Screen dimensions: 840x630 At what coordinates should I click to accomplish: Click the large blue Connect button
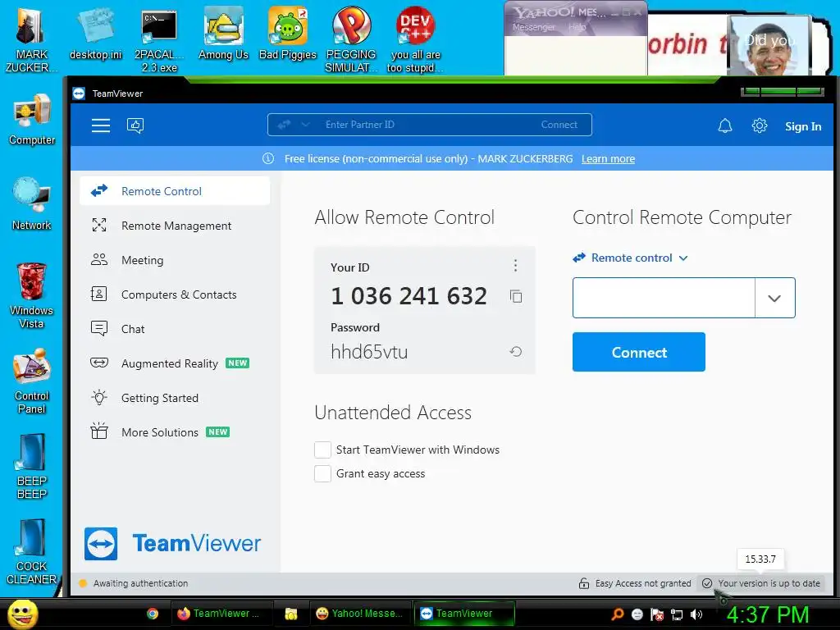638,352
